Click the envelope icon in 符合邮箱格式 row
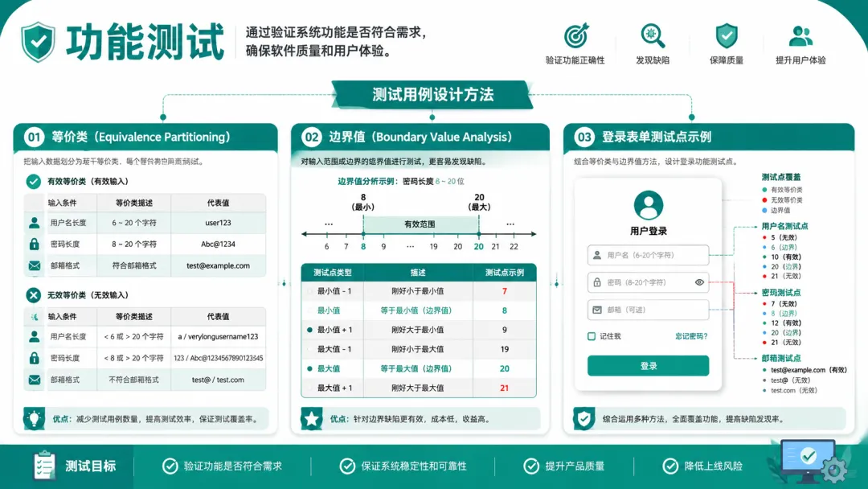The width and height of the screenshot is (868, 489). coord(35,266)
